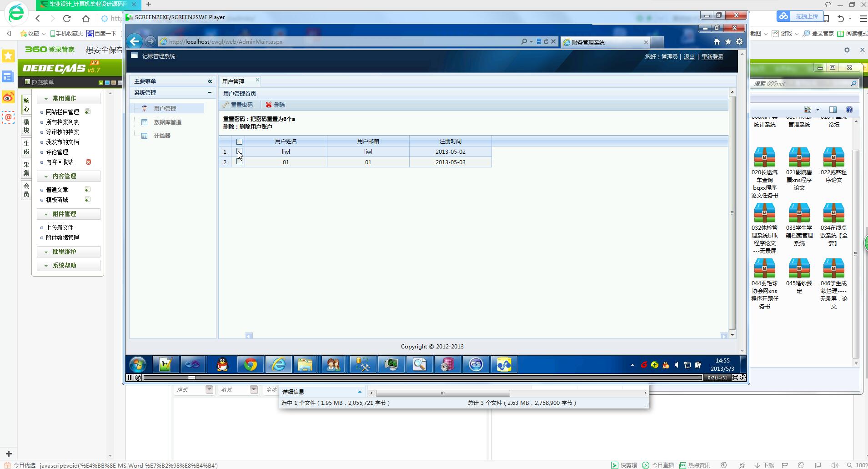Check the select-all header checkbox
868x469 pixels.
tap(239, 141)
